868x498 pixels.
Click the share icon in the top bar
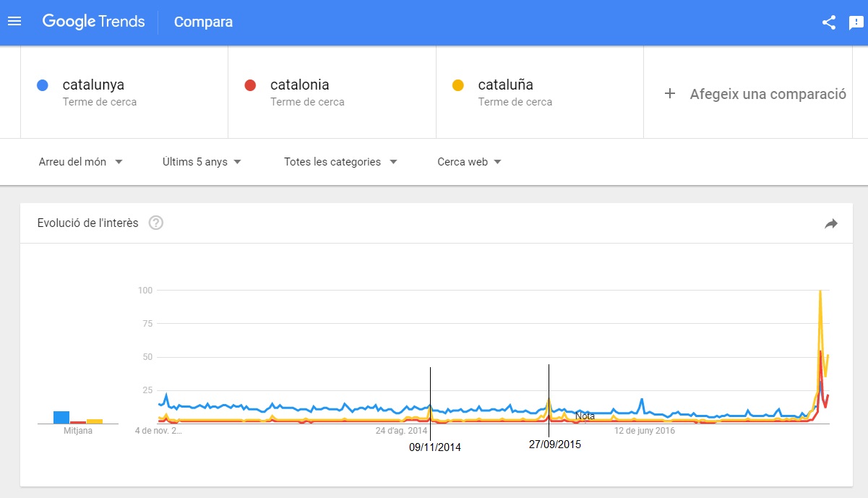[828, 22]
